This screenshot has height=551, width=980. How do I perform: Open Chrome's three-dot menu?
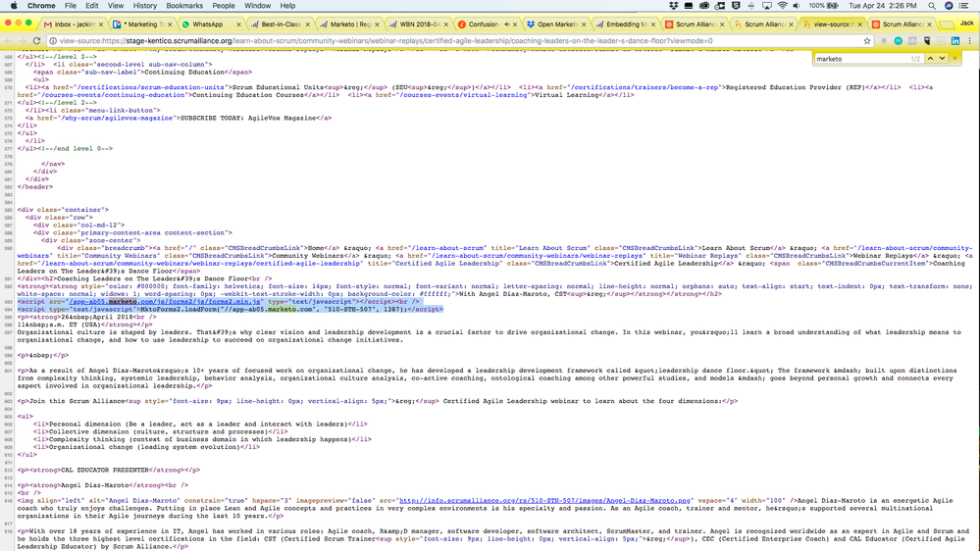(970, 41)
